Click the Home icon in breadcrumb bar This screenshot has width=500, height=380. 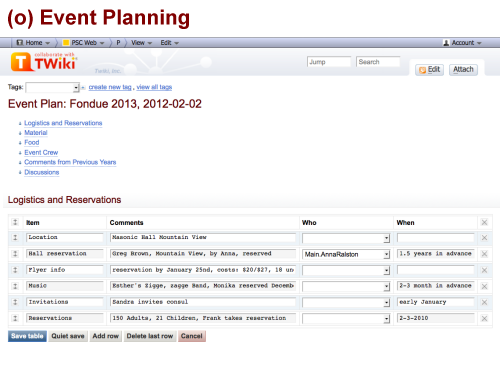pyautogui.click(x=20, y=43)
